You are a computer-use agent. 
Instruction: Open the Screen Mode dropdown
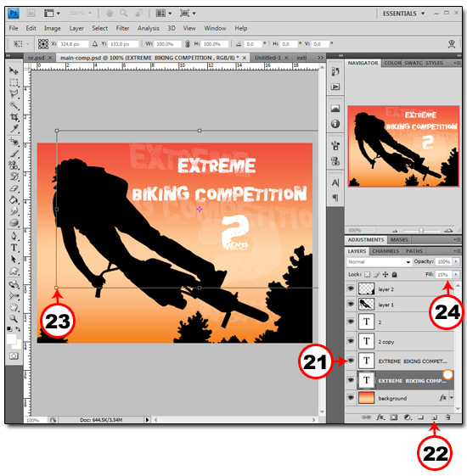coord(188,13)
